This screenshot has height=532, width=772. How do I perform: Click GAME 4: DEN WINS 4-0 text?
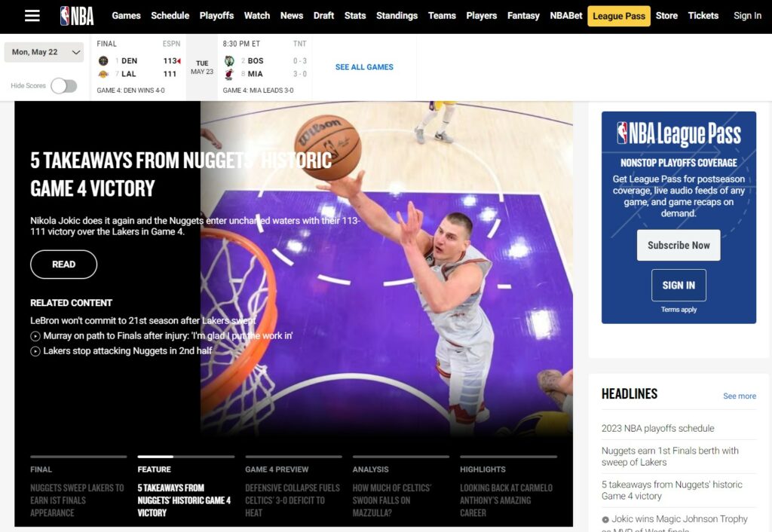click(x=131, y=90)
